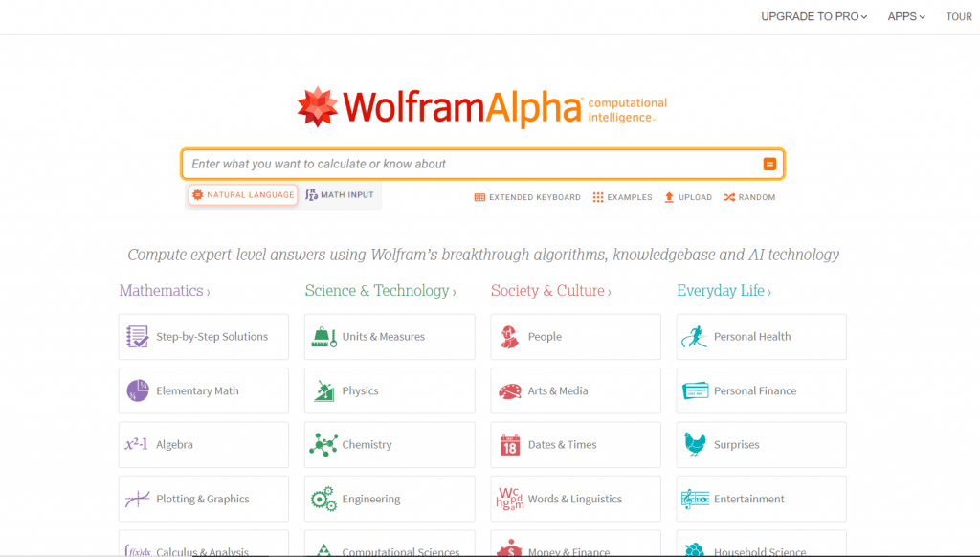980x557 pixels.
Task: Open the Arts & Media topic
Action: 575,390
